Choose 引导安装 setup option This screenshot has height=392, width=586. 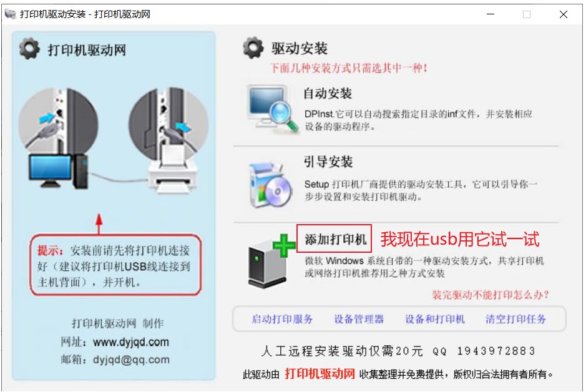[328, 162]
